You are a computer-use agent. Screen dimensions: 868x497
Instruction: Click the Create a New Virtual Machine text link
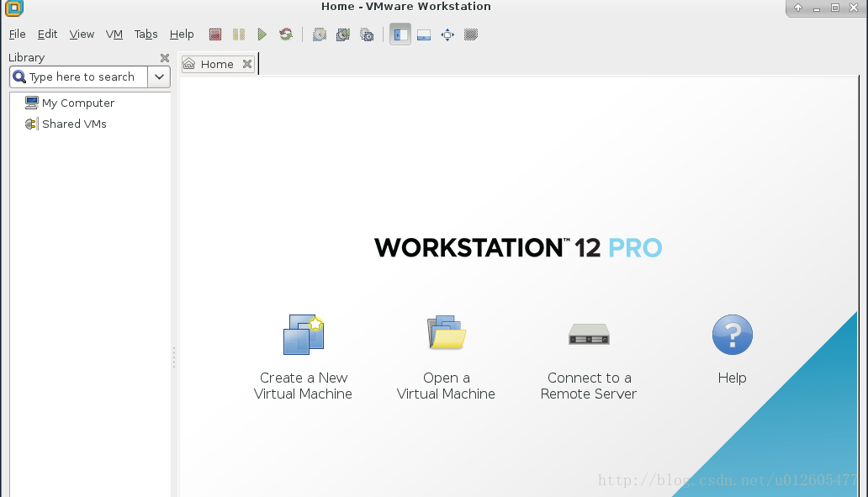click(x=303, y=386)
